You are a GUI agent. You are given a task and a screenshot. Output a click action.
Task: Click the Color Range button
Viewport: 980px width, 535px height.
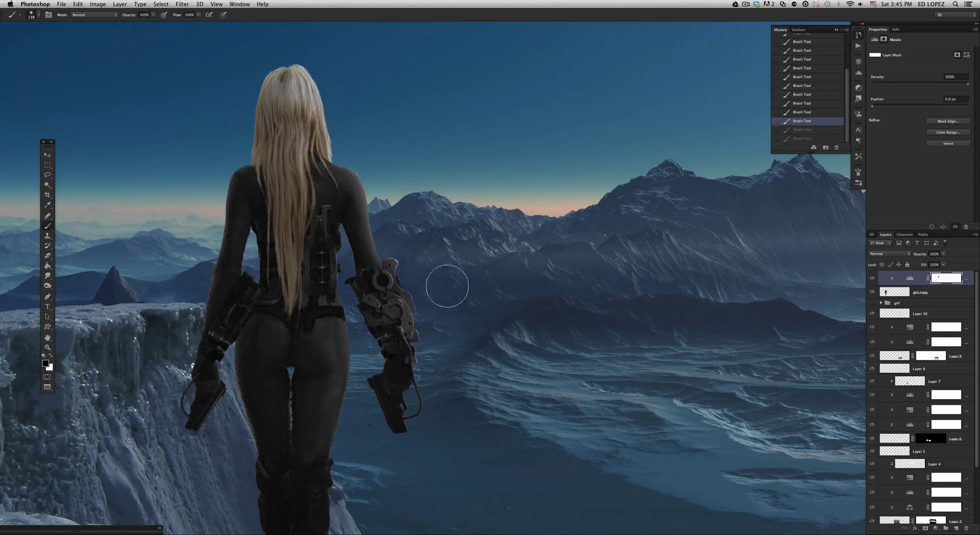point(948,132)
